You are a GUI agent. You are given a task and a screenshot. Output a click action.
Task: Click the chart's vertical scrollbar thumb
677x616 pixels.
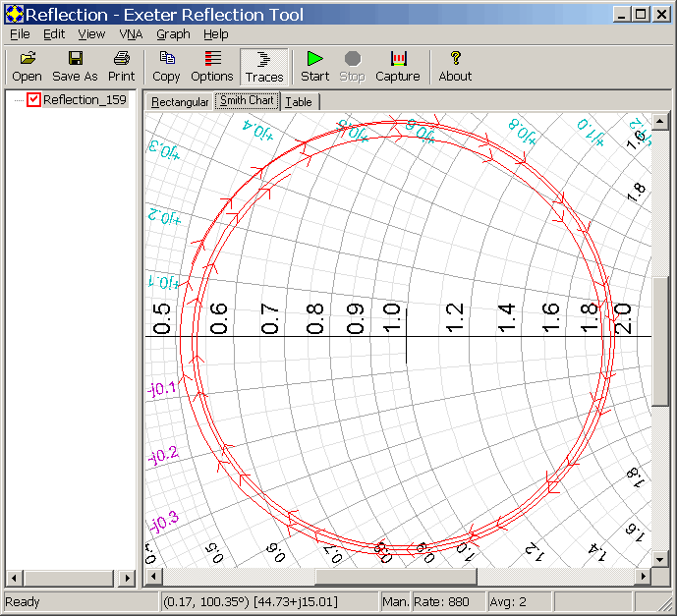659,341
